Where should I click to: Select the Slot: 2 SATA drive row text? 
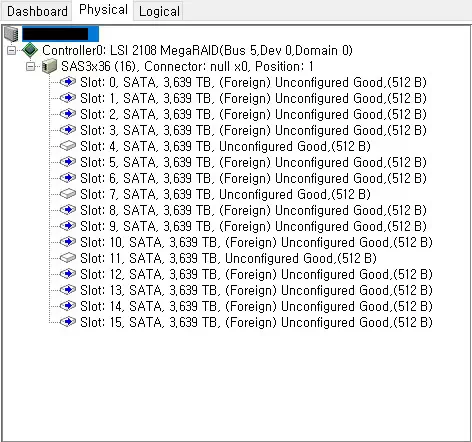click(253, 114)
